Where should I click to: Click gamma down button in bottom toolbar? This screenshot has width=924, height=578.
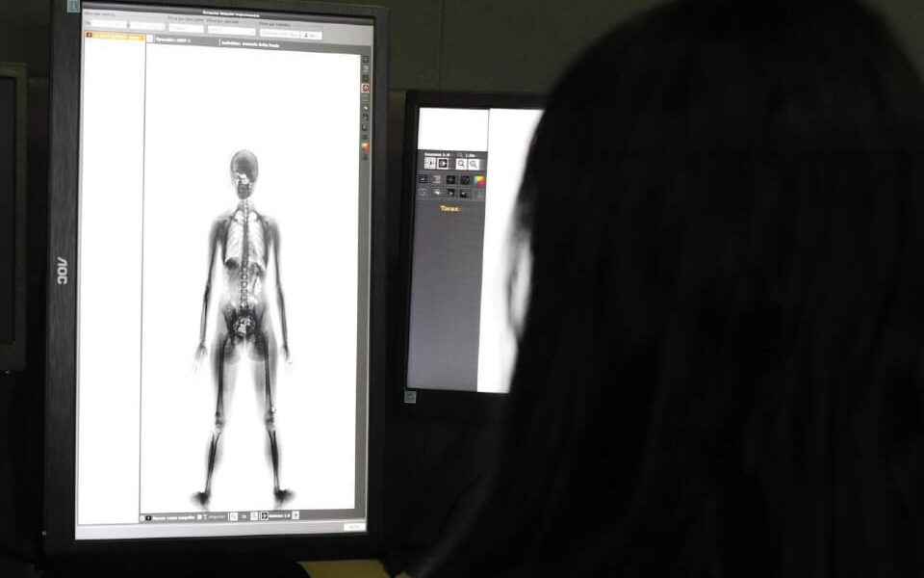coord(264,515)
